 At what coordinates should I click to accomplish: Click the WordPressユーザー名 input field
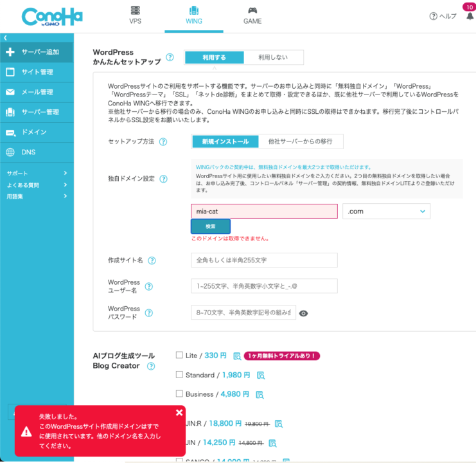[264, 286]
